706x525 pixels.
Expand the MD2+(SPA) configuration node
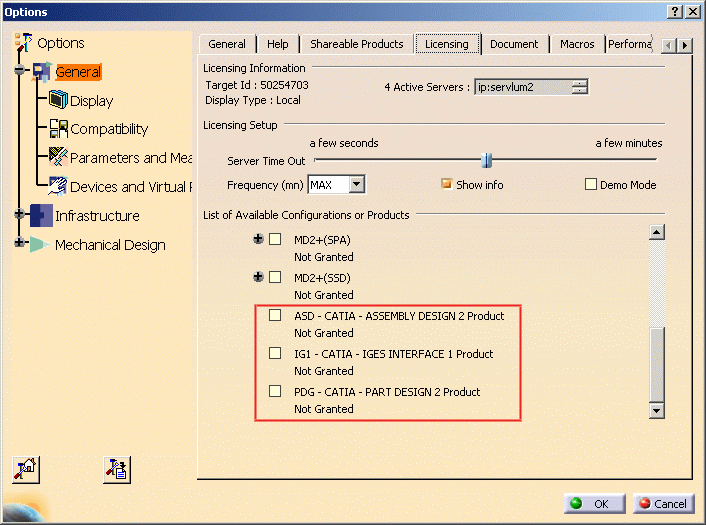tap(259, 239)
